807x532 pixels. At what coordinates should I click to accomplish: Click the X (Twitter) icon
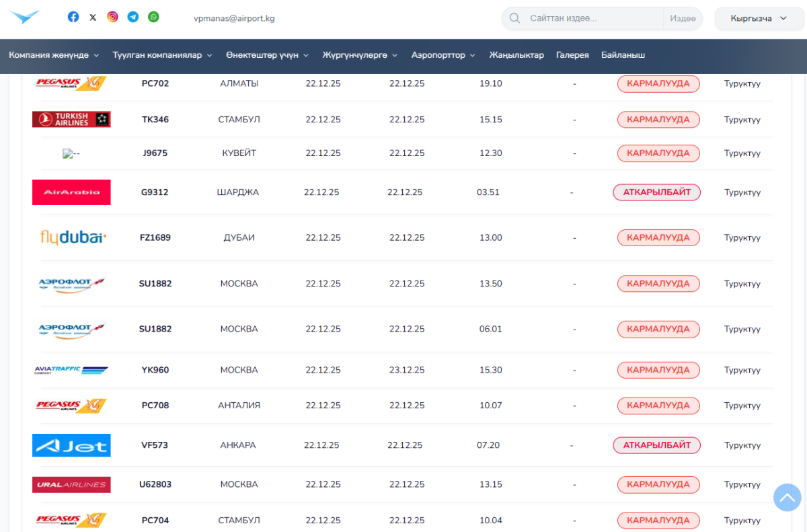(x=93, y=17)
